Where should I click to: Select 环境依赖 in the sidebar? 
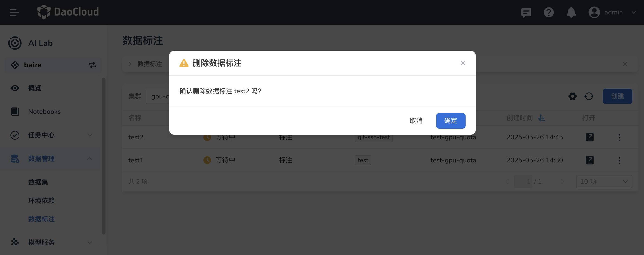pos(41,201)
